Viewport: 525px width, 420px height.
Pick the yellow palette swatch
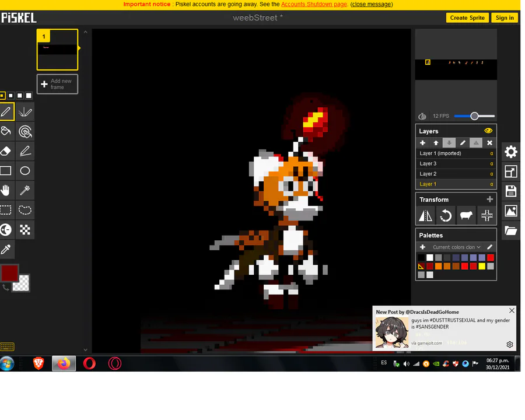482,266
